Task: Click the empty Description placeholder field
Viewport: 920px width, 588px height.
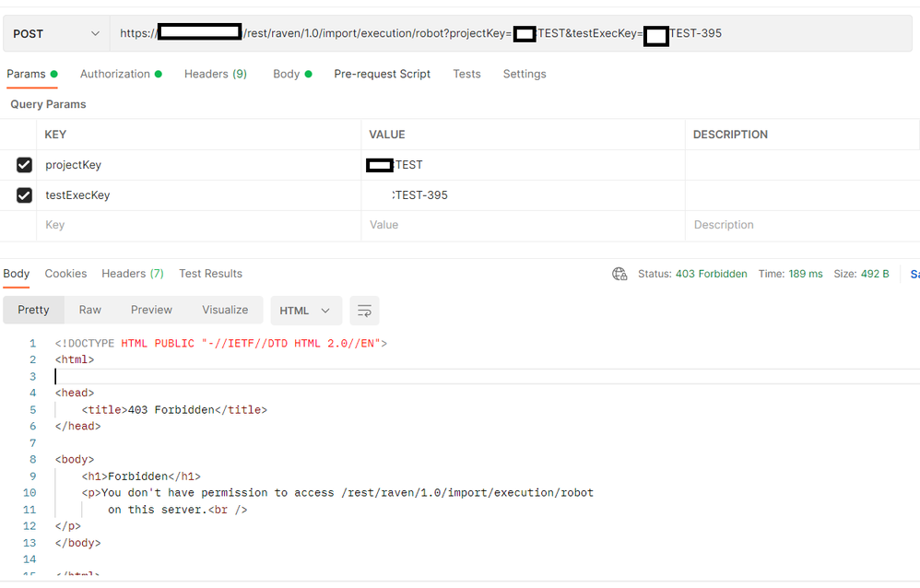Action: click(802, 225)
